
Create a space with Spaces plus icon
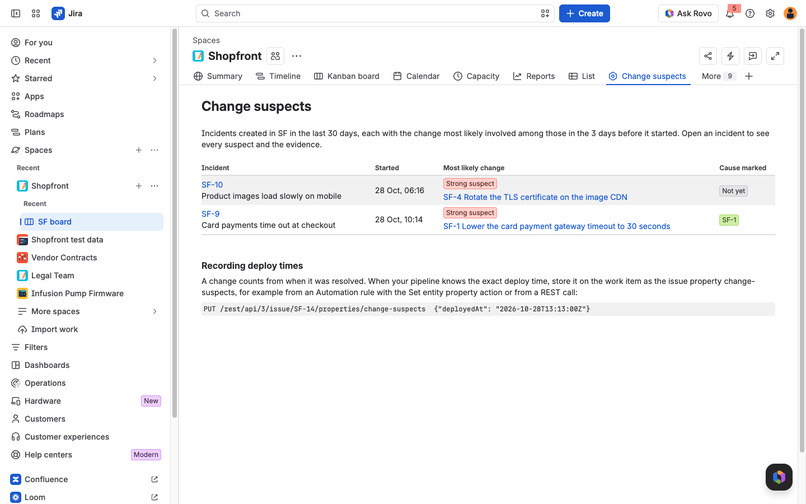(138, 150)
